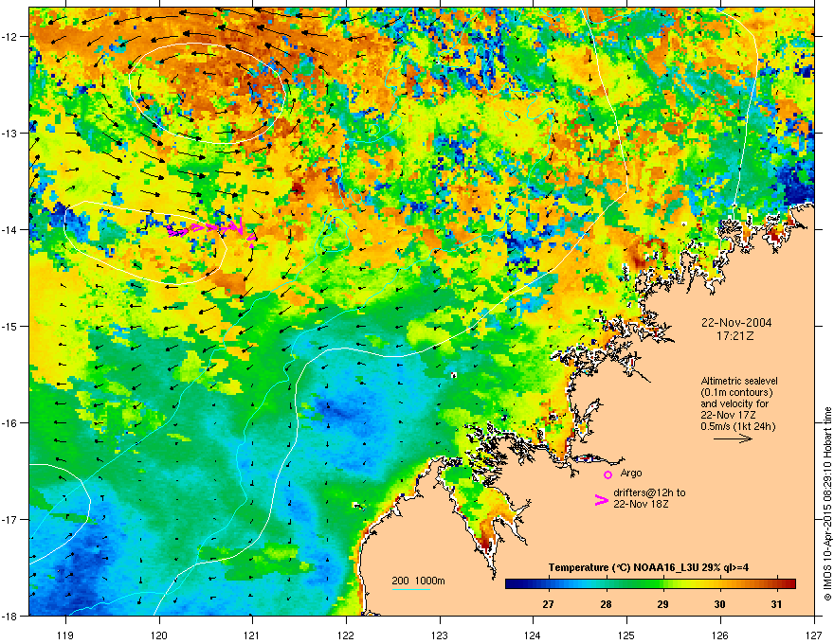The height and width of the screenshot is (644, 834).
Task: Click the colorbar tick label 28
Action: [606, 604]
